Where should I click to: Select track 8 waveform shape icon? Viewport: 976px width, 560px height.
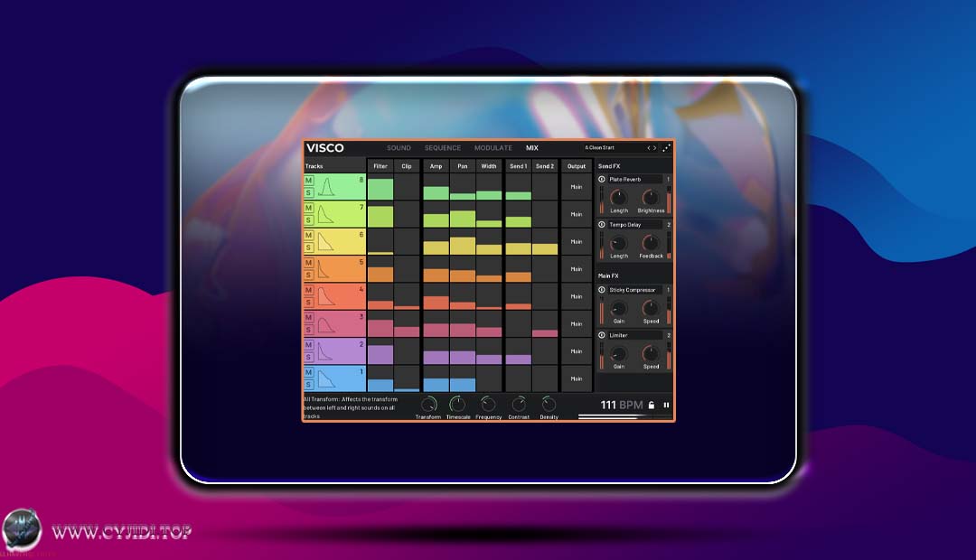(x=327, y=187)
